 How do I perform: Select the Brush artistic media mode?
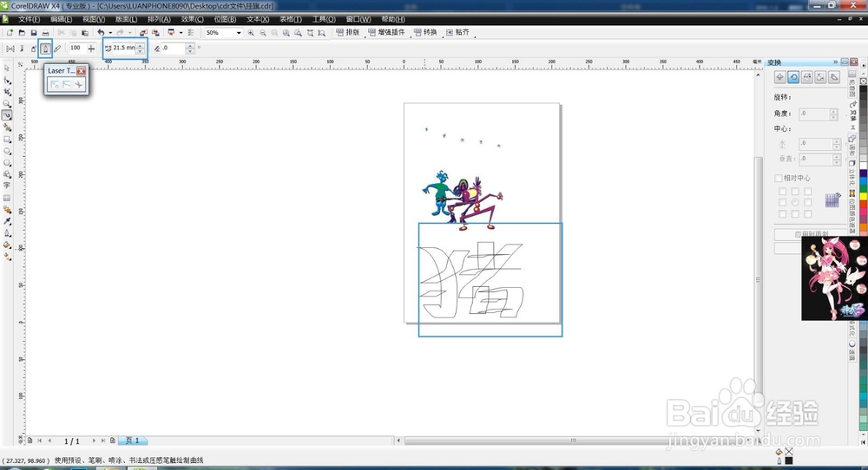pyautogui.click(x=22, y=49)
